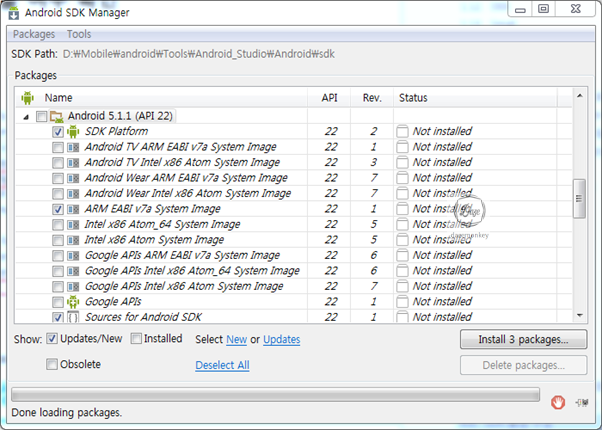Click the Google APIs add-on android icon
Screen dimensions: 602x430
[x=73, y=302]
